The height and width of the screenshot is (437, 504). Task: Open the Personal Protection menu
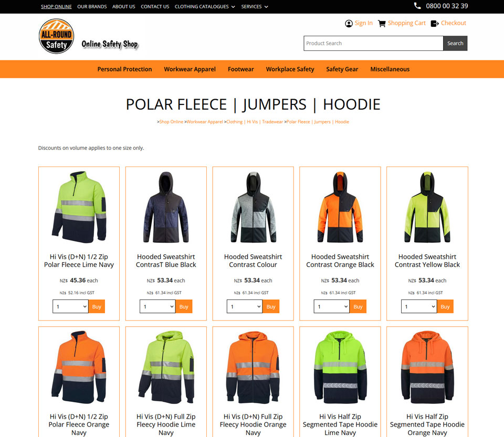click(x=124, y=69)
